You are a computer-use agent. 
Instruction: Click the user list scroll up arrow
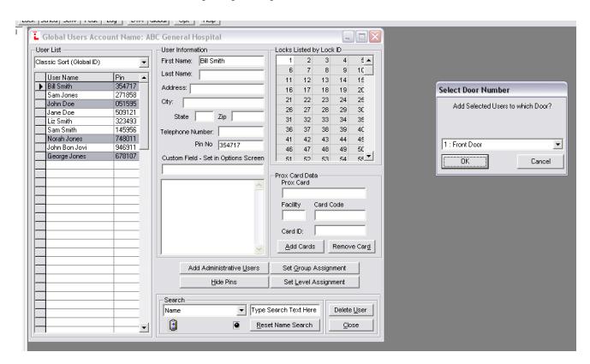[x=144, y=78]
